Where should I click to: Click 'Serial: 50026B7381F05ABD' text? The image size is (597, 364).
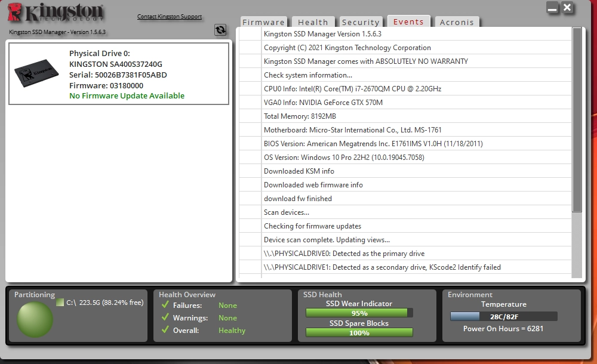tap(118, 75)
